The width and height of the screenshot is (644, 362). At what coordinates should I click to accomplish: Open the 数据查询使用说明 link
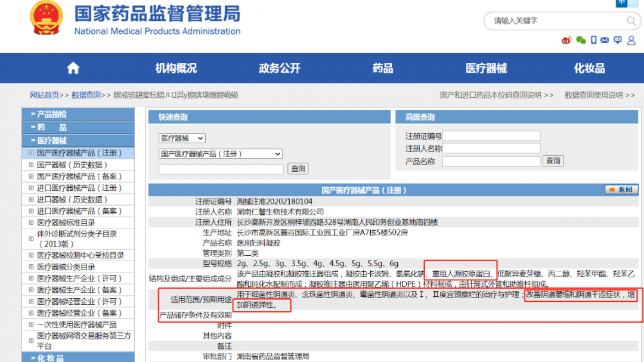pyautogui.click(x=594, y=95)
